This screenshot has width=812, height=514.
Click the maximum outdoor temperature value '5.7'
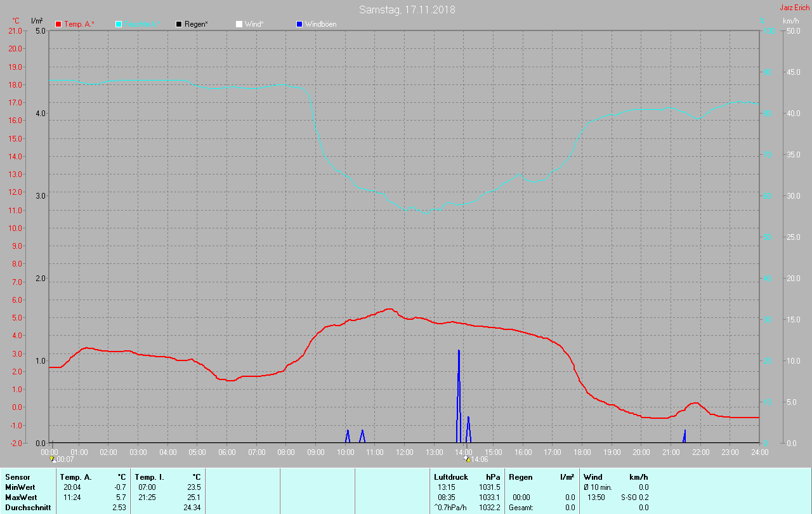(121, 497)
